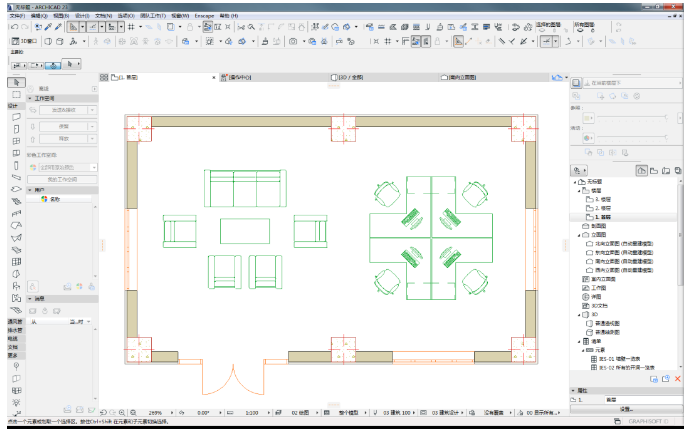Click the Trace reference icon in right panel
This screenshot has height=436, width=687.
tap(576, 83)
